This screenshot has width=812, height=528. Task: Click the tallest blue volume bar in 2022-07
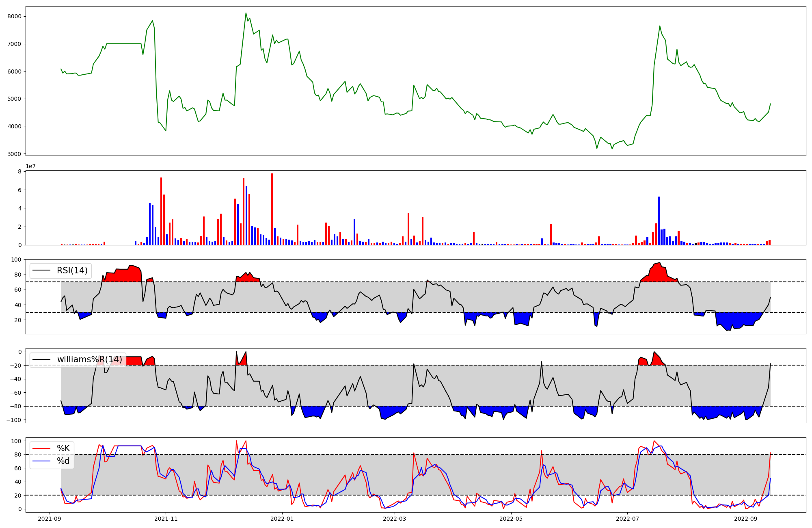point(659,221)
